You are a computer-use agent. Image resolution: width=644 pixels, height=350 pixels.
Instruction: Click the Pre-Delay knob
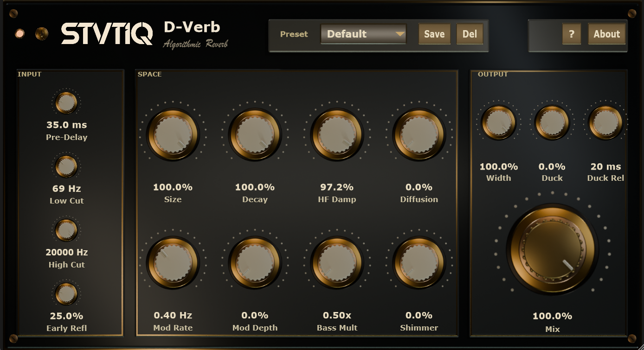tap(66, 103)
